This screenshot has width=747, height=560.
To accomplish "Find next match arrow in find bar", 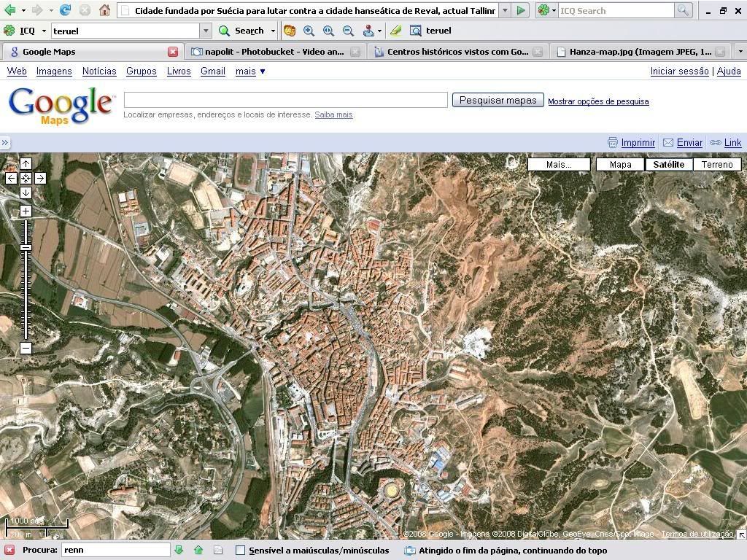I will click(179, 550).
